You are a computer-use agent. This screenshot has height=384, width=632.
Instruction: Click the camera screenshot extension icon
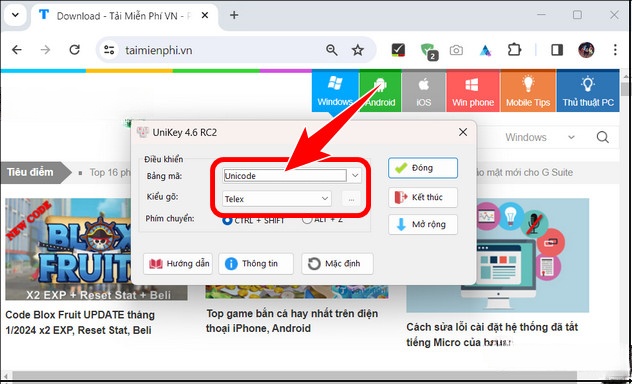coord(456,50)
